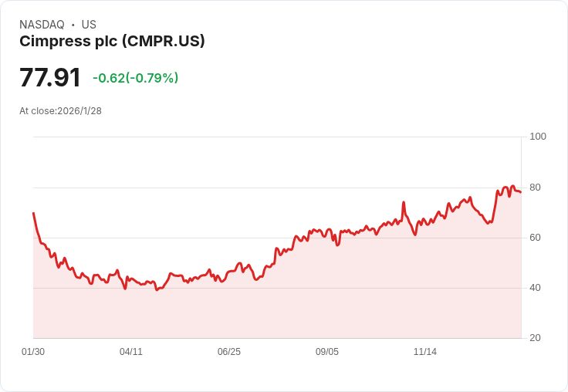This screenshot has height=392, width=568.
Task: Open the Cimpress plc (CMPR.US) title
Action: tap(112, 41)
